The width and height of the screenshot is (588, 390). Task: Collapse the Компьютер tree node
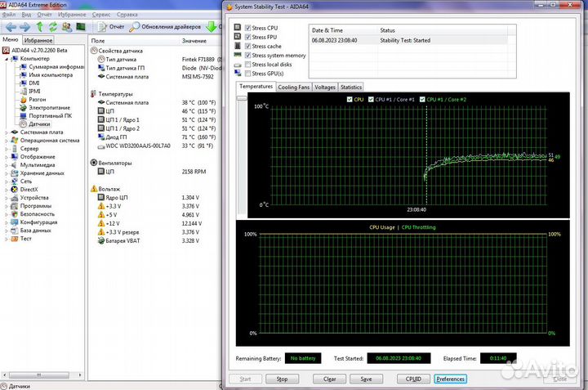click(7, 58)
